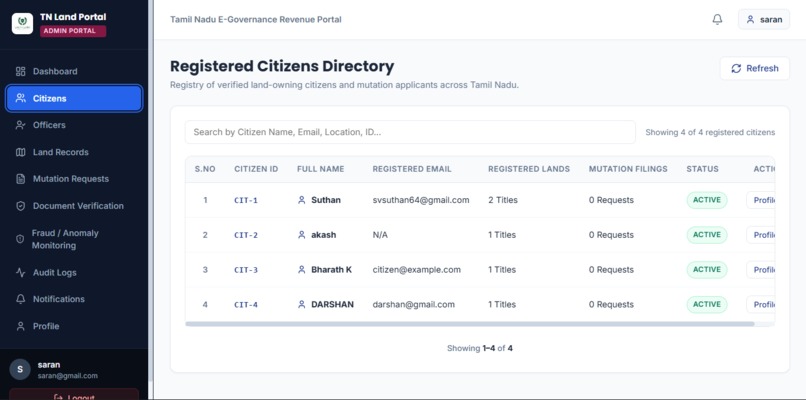Click the email svsuthan64@gmail.com
806x400 pixels.
click(x=421, y=200)
